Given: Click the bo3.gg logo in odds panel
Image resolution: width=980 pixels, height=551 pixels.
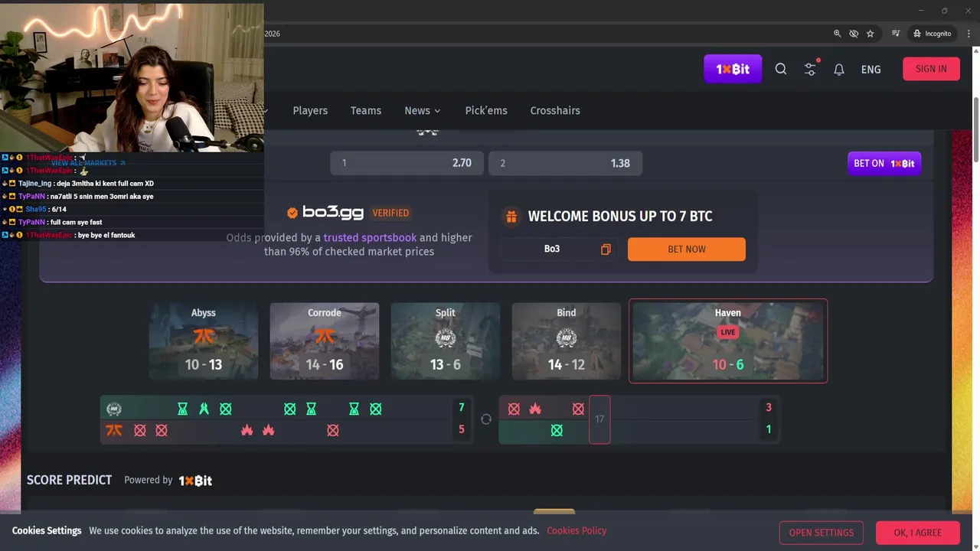Looking at the screenshot, I should click(333, 213).
